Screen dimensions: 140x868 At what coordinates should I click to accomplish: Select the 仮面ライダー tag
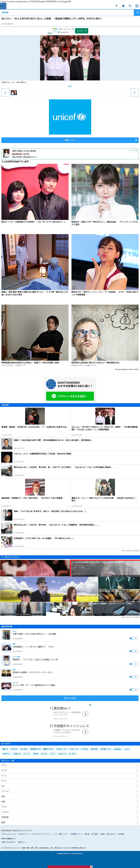pyautogui.click(x=48, y=749)
